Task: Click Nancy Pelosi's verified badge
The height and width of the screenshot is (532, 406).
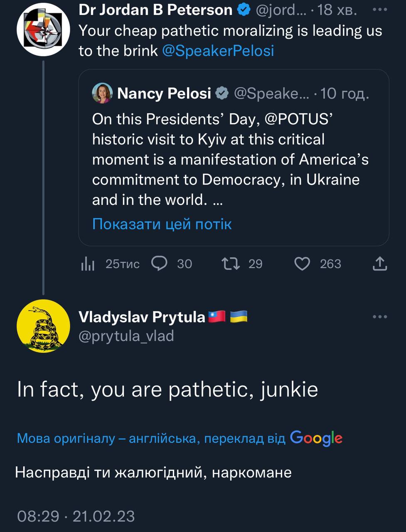Action: pos(222,94)
